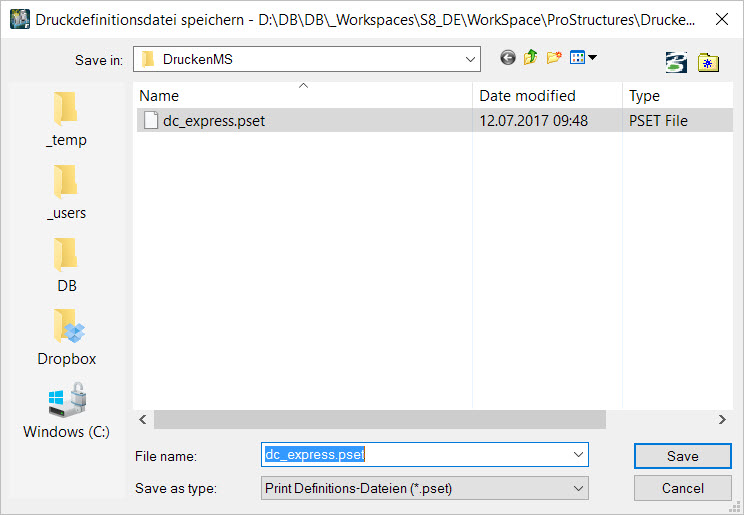Select the dc_express.pset file icon
The width and height of the screenshot is (744, 515).
click(x=151, y=121)
